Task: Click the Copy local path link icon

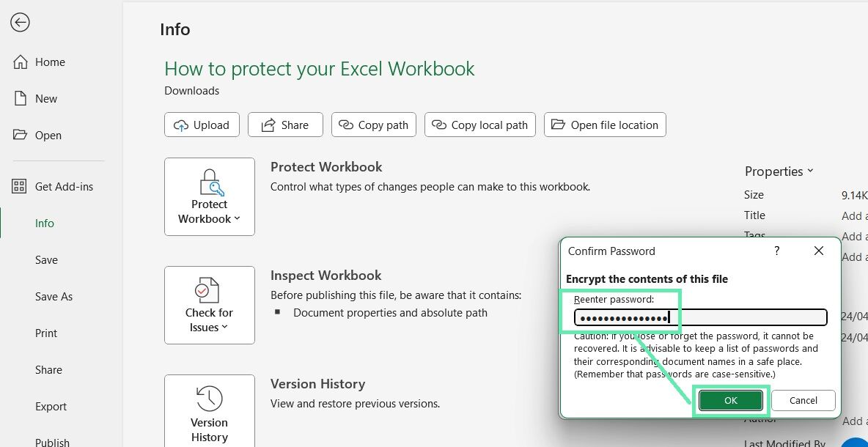Action: click(x=439, y=125)
